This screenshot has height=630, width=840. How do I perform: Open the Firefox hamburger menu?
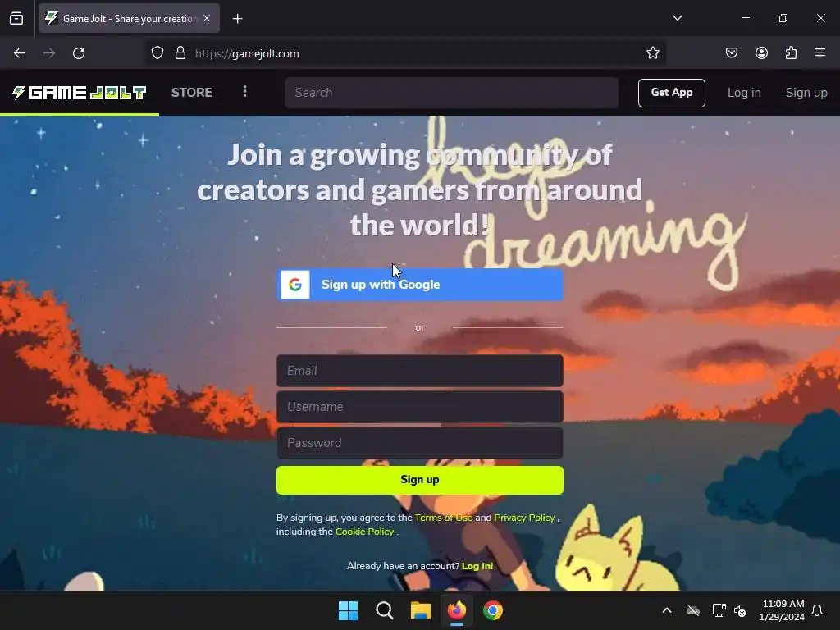point(820,52)
